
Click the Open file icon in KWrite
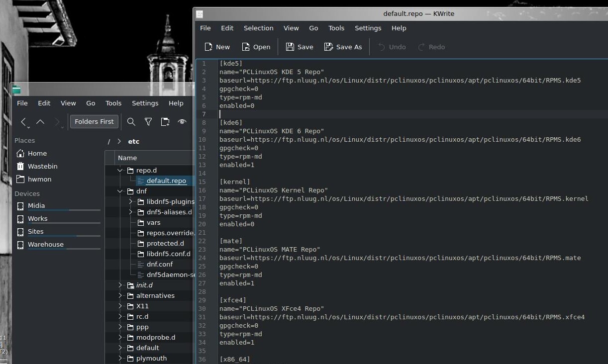tap(246, 47)
